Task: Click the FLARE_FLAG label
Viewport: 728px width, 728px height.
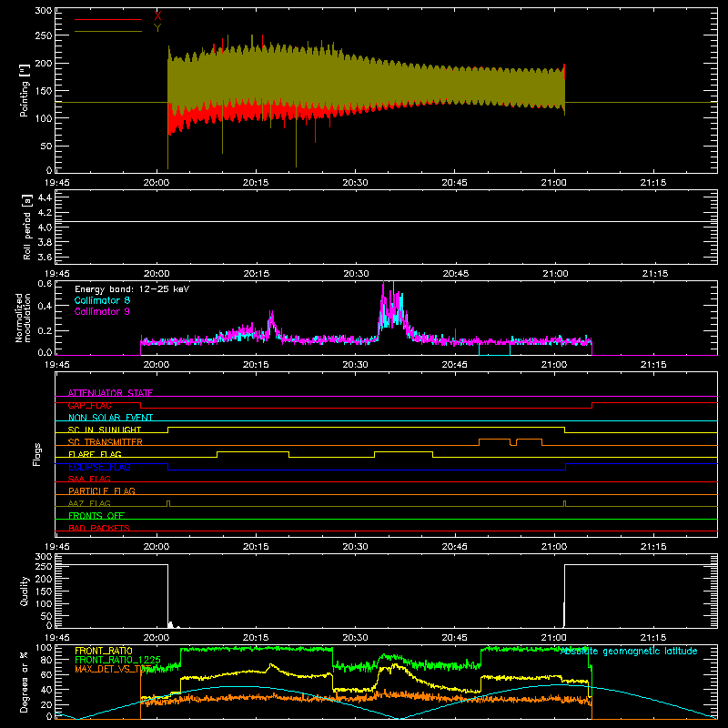Action: [95, 454]
